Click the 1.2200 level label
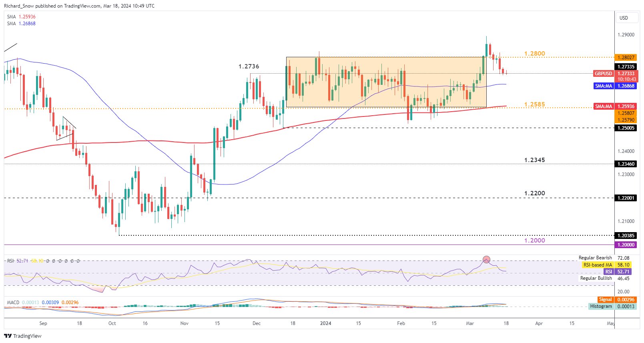 pyautogui.click(x=535, y=193)
